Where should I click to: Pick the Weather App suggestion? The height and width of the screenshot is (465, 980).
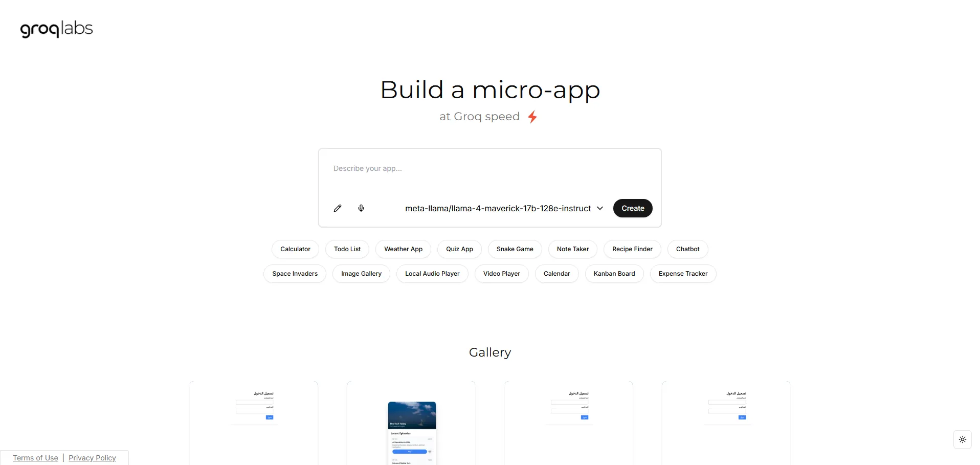(x=403, y=249)
